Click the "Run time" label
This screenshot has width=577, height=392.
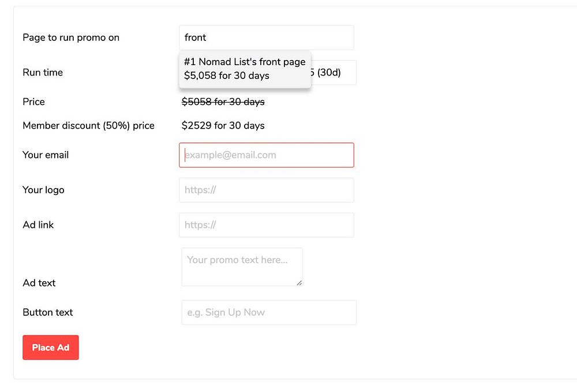(43, 73)
